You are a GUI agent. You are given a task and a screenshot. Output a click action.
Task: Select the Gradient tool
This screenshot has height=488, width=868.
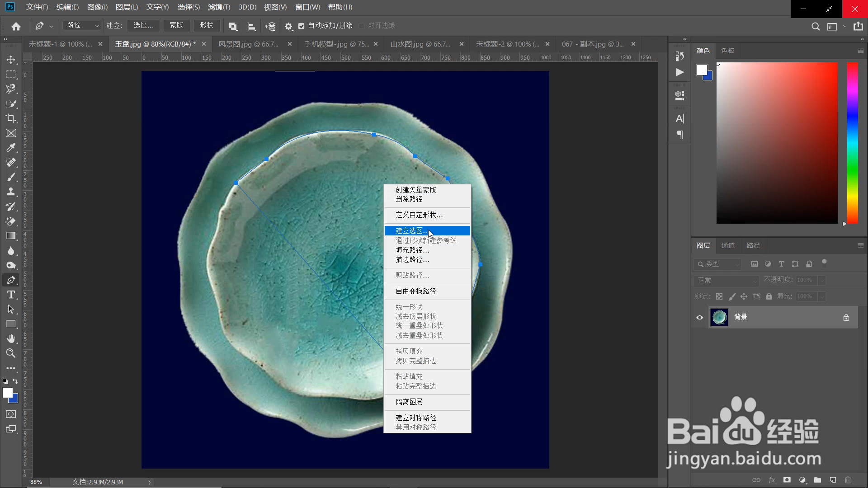pos(11,236)
